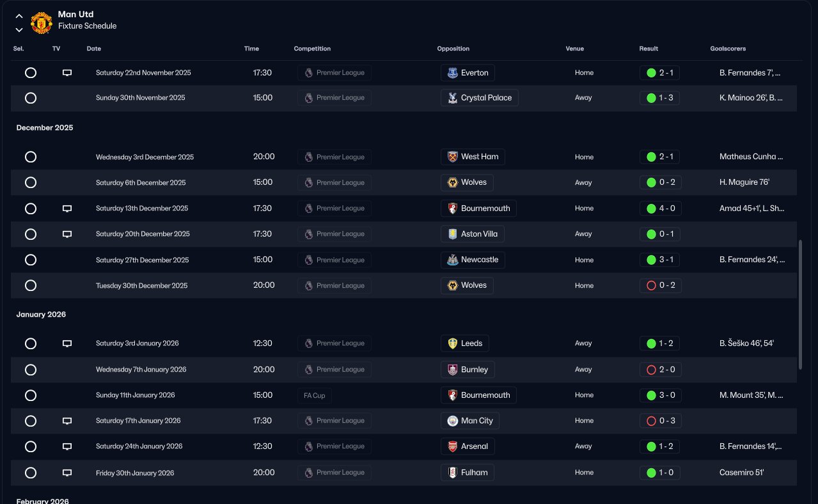Viewport: 818px width, 504px height.
Task: Go to next team with down chevron
Action: [19, 29]
